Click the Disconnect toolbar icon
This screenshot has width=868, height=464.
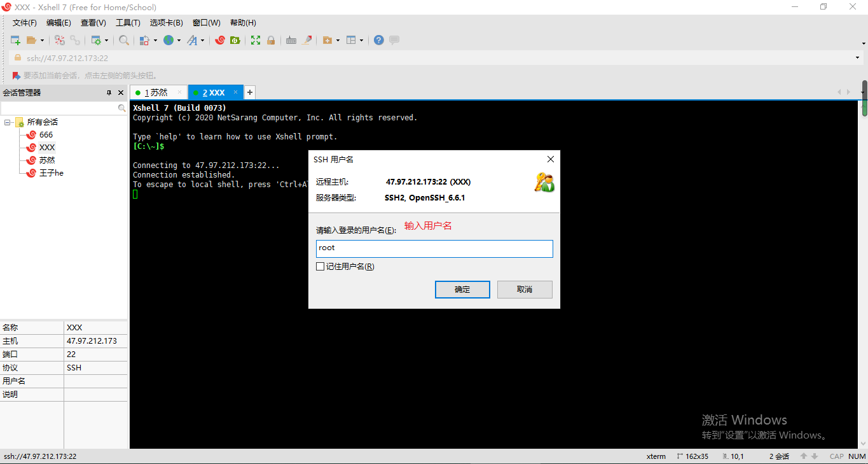[x=60, y=40]
